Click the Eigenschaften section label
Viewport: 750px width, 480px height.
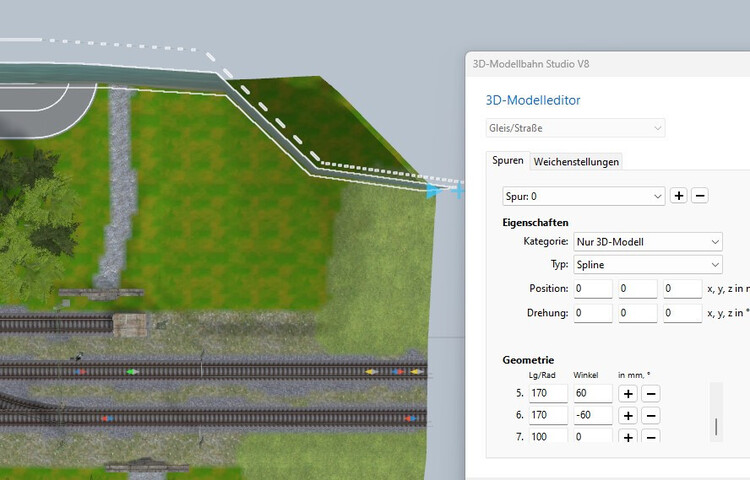click(x=535, y=223)
